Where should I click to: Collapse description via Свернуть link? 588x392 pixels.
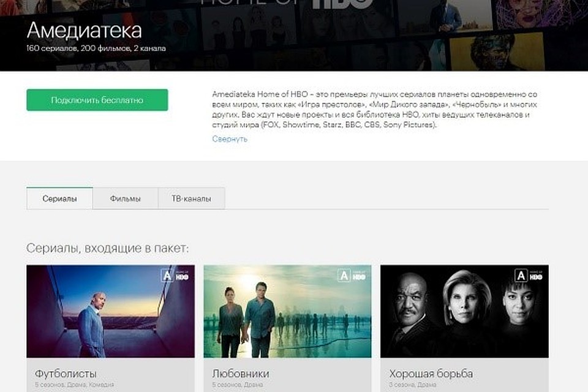point(230,139)
